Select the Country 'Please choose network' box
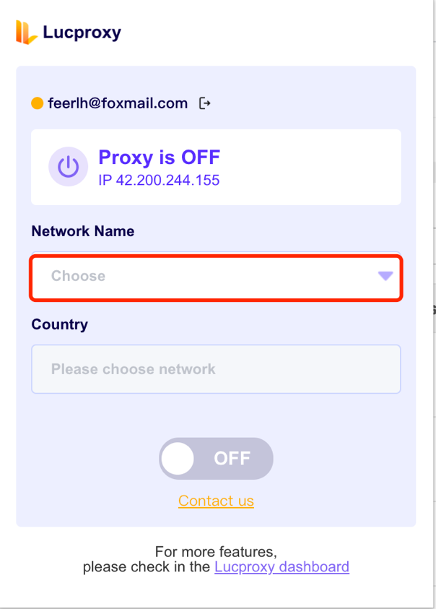437x610 pixels. [216, 369]
